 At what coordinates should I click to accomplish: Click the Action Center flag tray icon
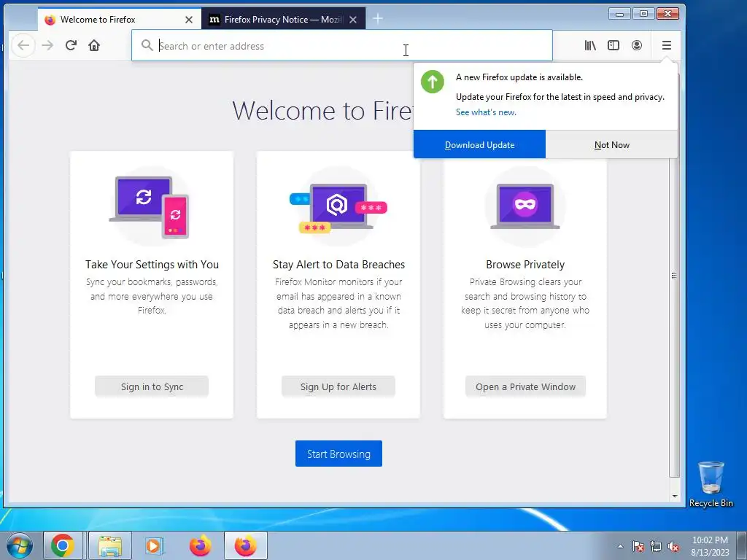click(638, 546)
